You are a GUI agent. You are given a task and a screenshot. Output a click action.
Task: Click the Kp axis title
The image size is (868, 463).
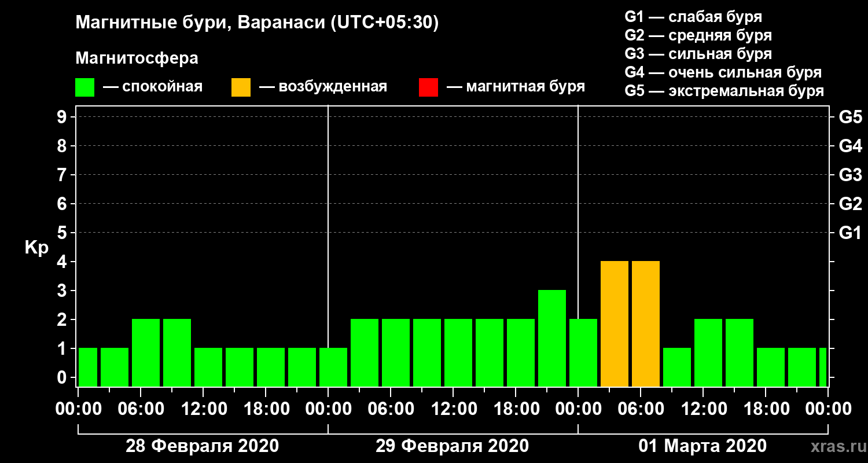36,248
